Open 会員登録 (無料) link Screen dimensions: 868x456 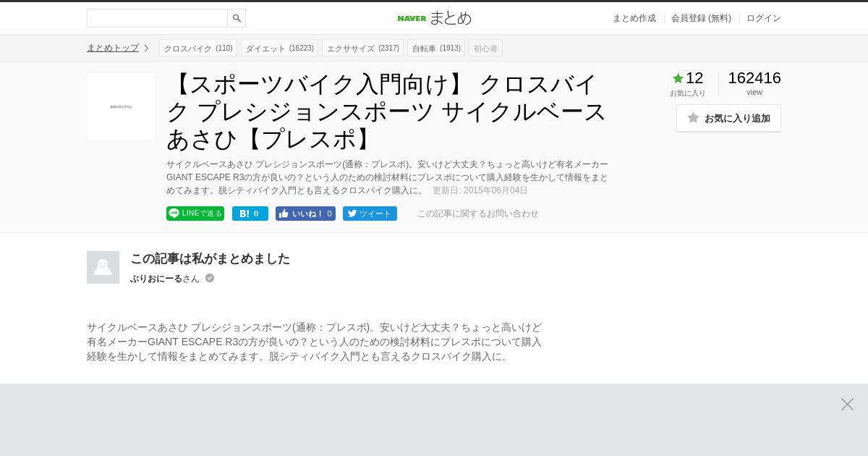701,18
